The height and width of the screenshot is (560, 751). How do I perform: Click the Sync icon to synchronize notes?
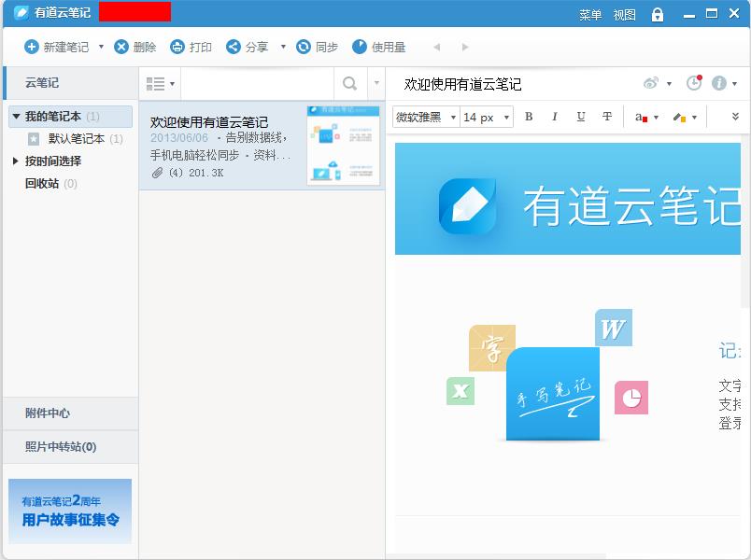[x=301, y=48]
